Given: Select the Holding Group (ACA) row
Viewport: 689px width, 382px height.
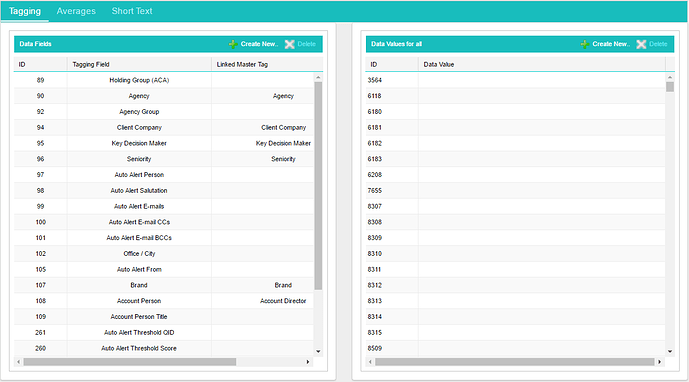Looking at the screenshot, I should click(164, 80).
